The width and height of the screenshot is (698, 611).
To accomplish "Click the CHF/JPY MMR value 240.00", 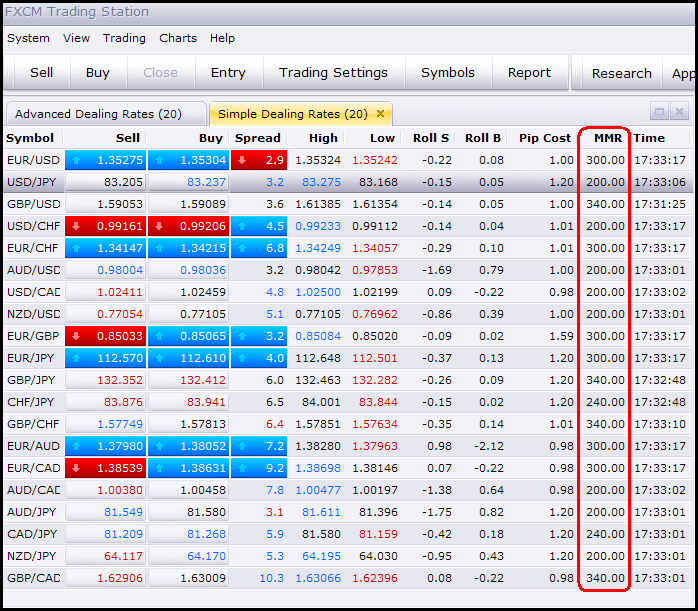I will pos(605,402).
